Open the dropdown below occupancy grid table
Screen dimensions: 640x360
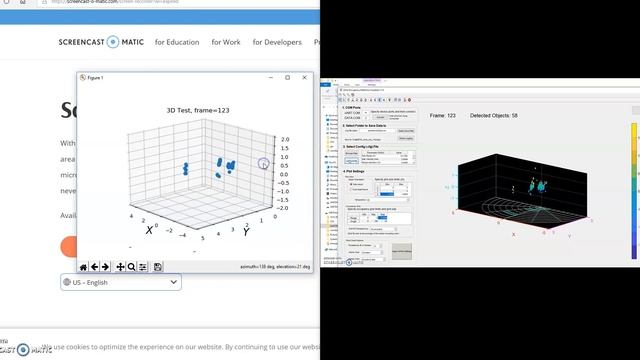(x=383, y=229)
